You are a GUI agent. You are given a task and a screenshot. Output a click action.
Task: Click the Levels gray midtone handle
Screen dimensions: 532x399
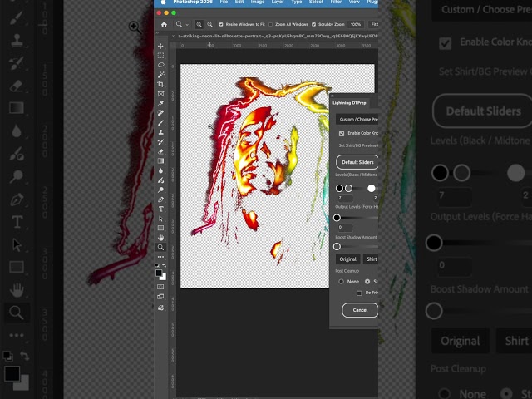point(349,189)
